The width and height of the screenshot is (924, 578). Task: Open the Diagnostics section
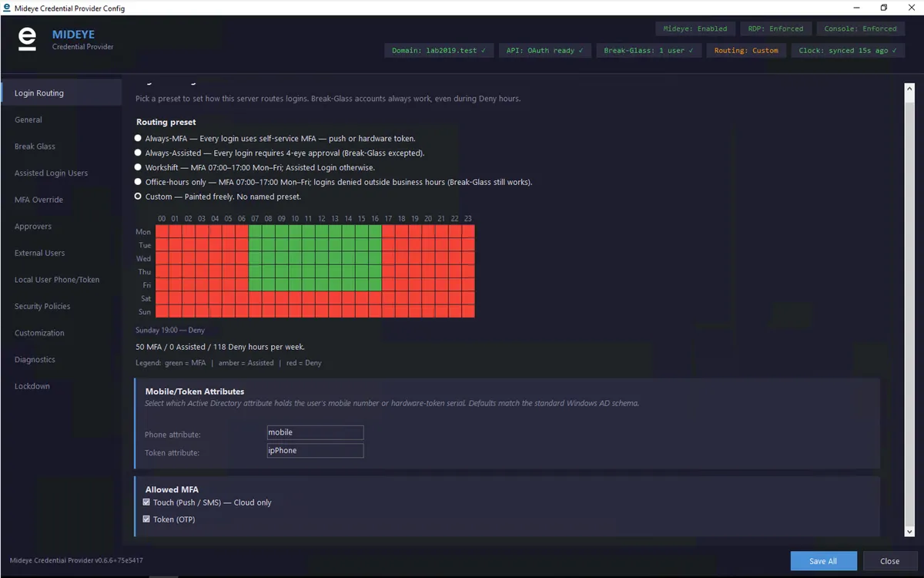coord(62,360)
